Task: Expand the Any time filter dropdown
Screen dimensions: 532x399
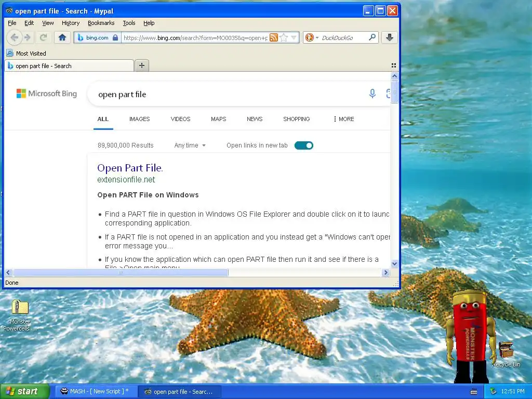Action: pos(190,145)
